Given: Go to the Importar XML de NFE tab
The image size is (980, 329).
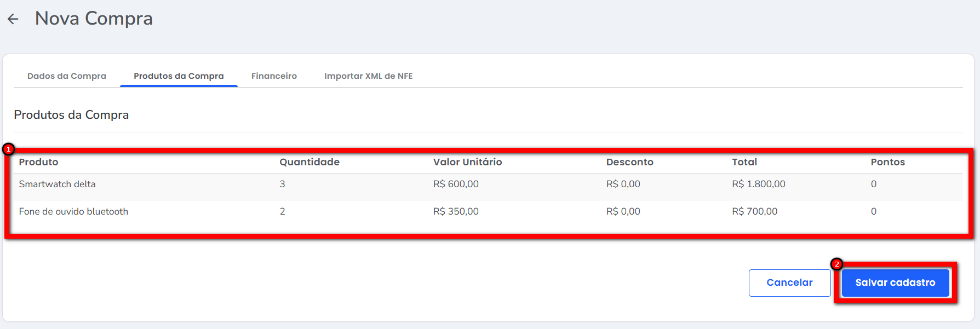Looking at the screenshot, I should [368, 76].
